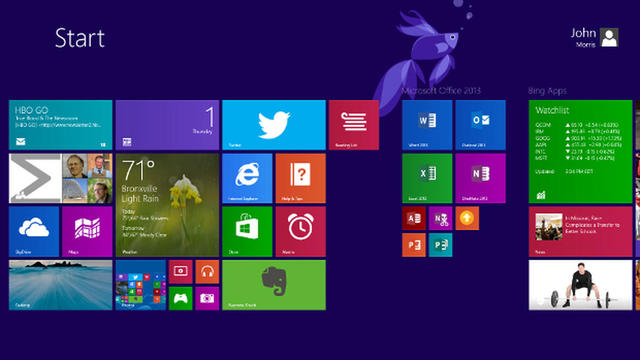Launch OneNote 2013 tile

point(480,178)
